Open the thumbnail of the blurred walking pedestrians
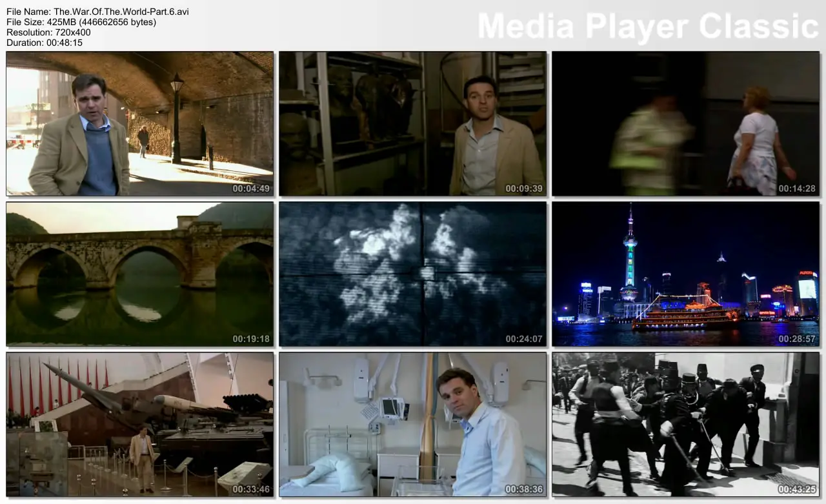 pyautogui.click(x=686, y=124)
